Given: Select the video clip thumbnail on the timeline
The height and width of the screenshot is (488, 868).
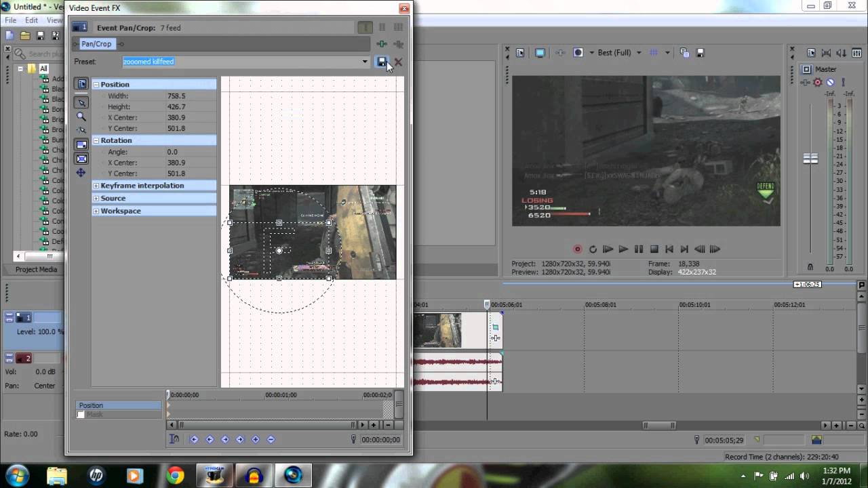Looking at the screenshot, I should (437, 330).
